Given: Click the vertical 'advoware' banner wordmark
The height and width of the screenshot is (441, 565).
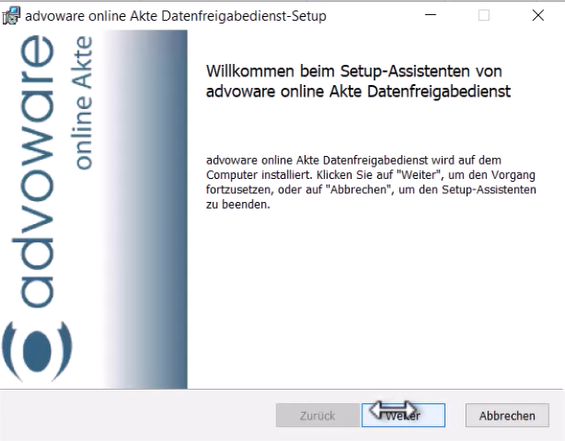Looking at the screenshot, I should point(33,171).
